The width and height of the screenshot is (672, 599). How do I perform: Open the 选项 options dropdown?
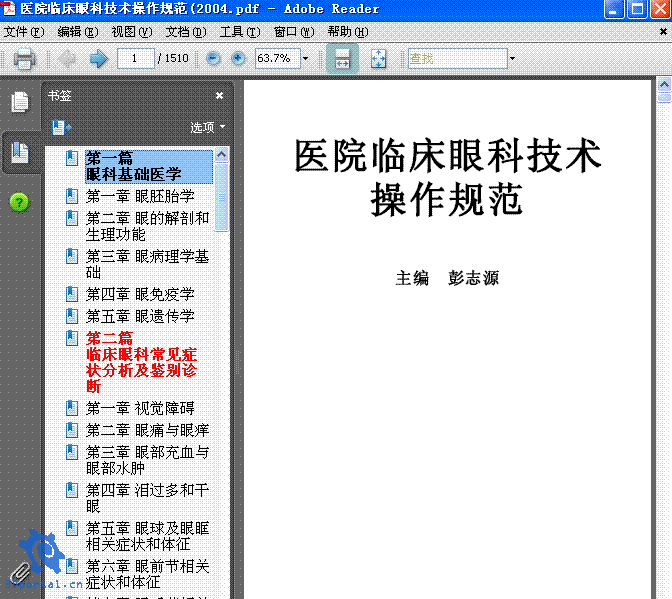click(207, 127)
